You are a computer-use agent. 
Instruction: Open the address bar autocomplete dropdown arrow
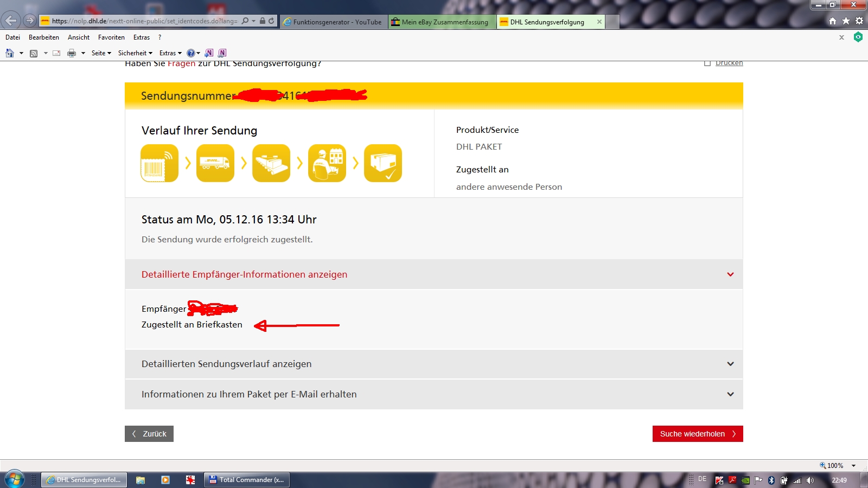pyautogui.click(x=253, y=21)
